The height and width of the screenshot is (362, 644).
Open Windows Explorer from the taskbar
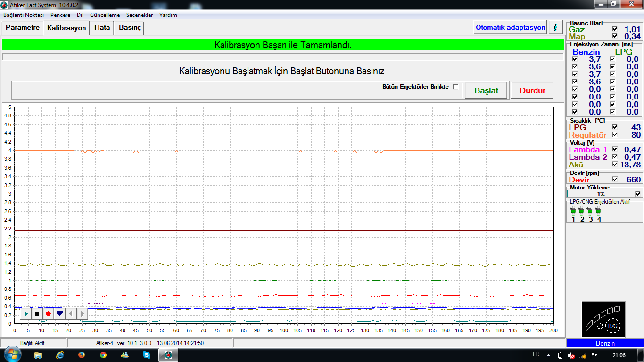(38, 355)
